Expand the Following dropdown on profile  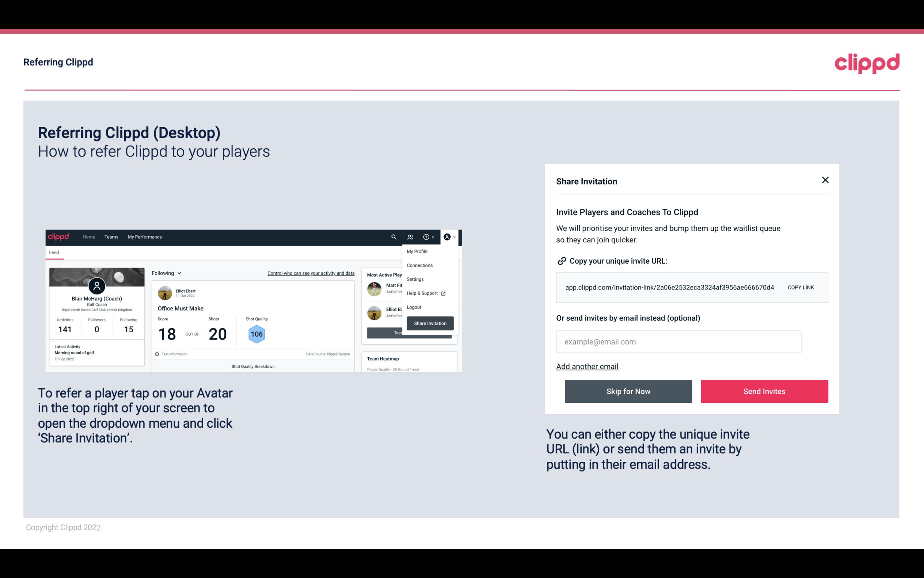[x=164, y=272]
